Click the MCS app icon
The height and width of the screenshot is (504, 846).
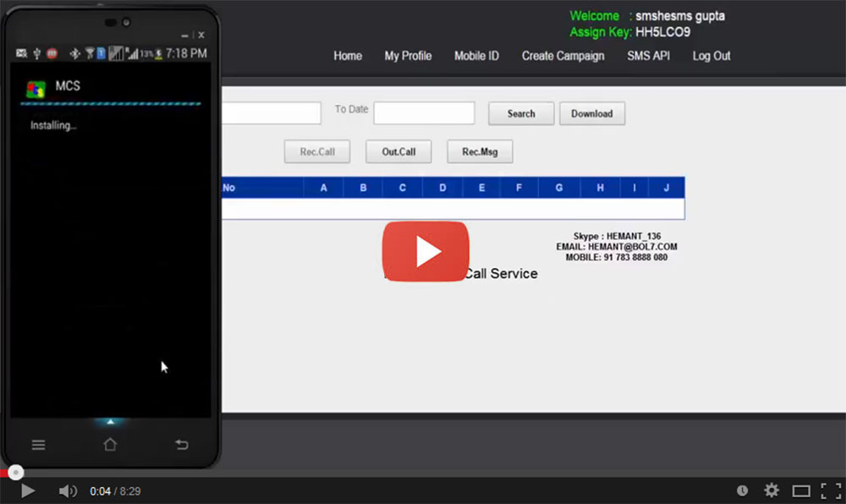tap(36, 89)
